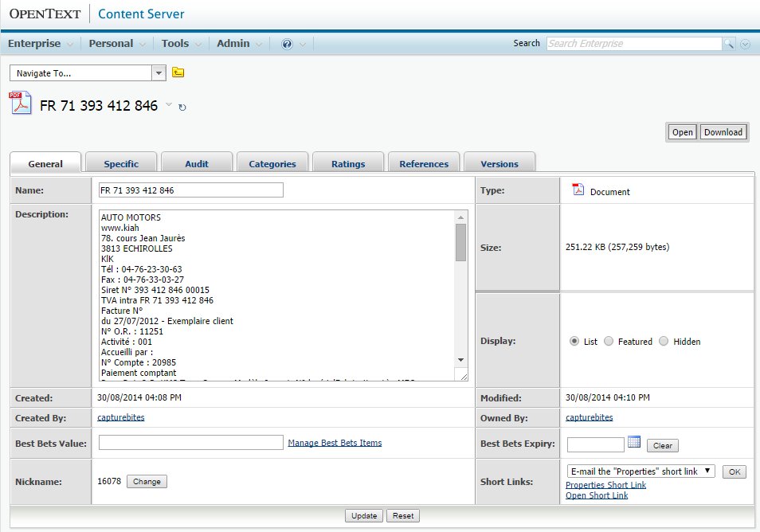Click the Download button
This screenshot has width=760, height=532.
click(x=723, y=132)
